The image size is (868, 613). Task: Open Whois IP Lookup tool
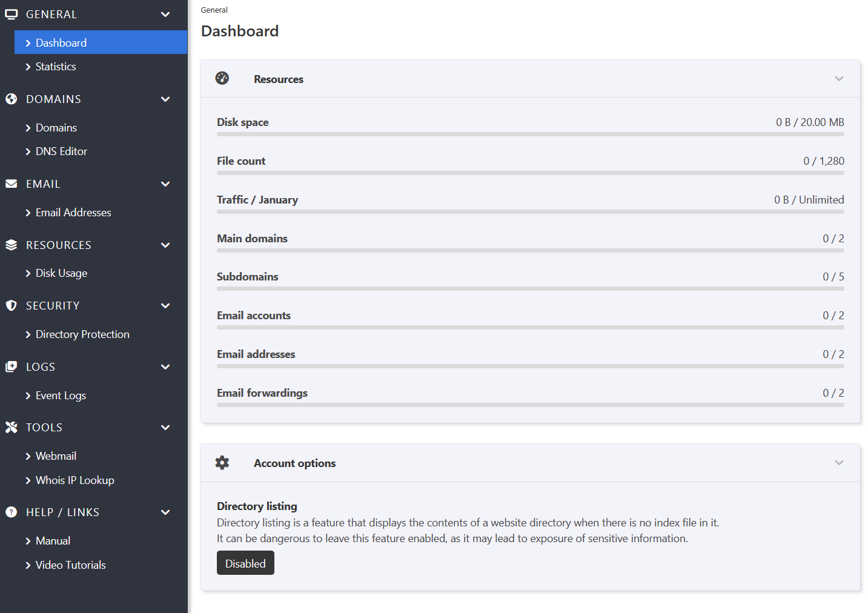click(75, 480)
